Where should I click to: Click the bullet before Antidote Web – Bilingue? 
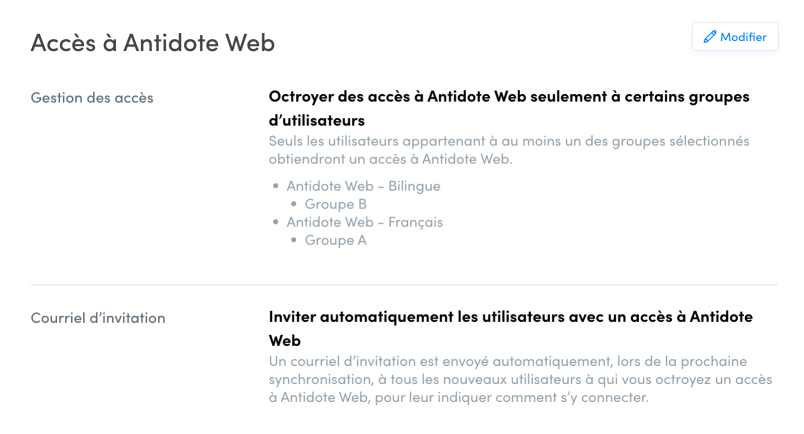coord(276,186)
